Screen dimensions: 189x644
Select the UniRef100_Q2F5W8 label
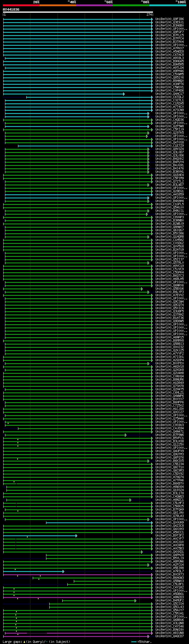click(170, 126)
